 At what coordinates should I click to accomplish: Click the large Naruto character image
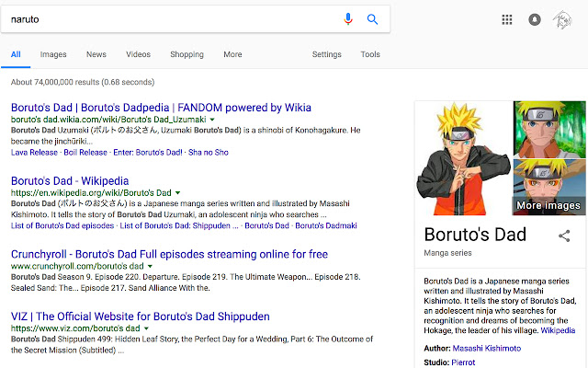(x=464, y=156)
